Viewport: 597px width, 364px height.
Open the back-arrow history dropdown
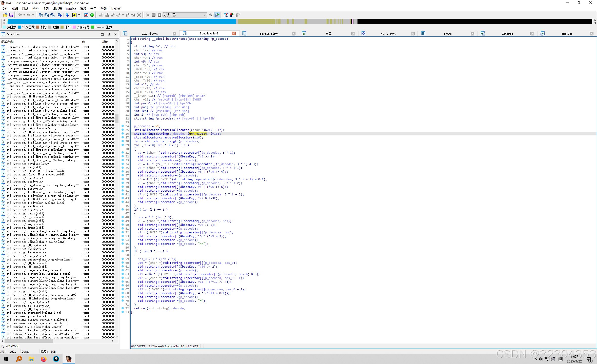pyautogui.click(x=24, y=15)
